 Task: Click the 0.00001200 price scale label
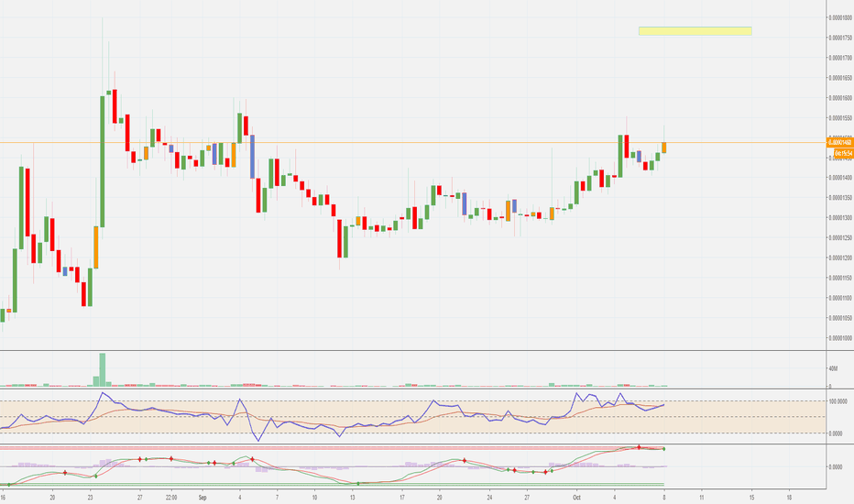coord(840,257)
